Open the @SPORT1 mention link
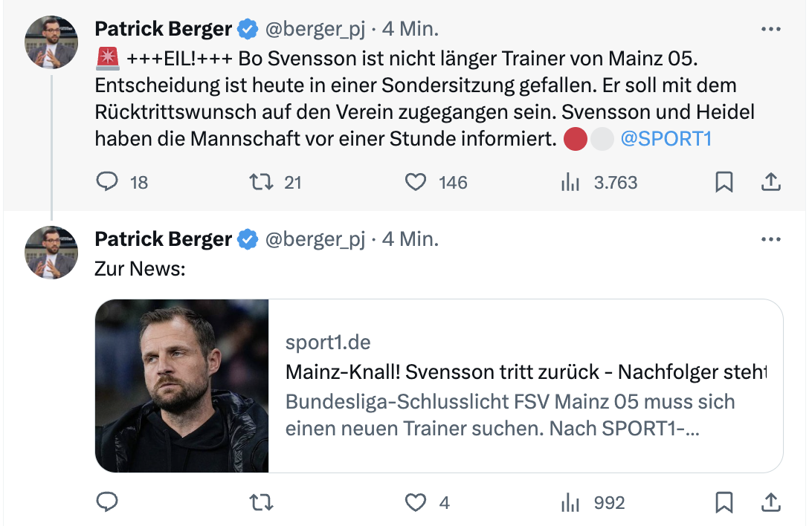 (x=666, y=139)
